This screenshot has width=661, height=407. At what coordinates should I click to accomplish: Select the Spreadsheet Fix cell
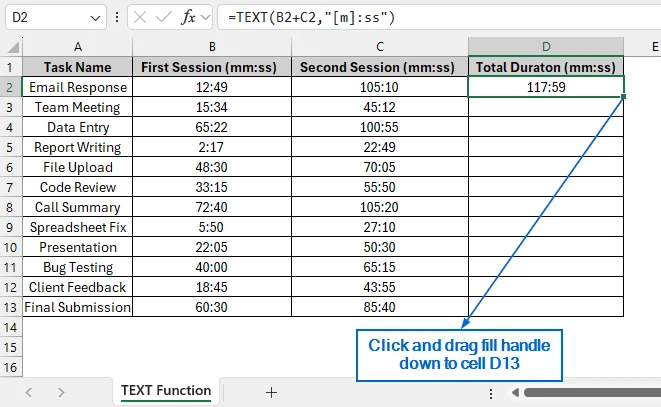tap(78, 227)
